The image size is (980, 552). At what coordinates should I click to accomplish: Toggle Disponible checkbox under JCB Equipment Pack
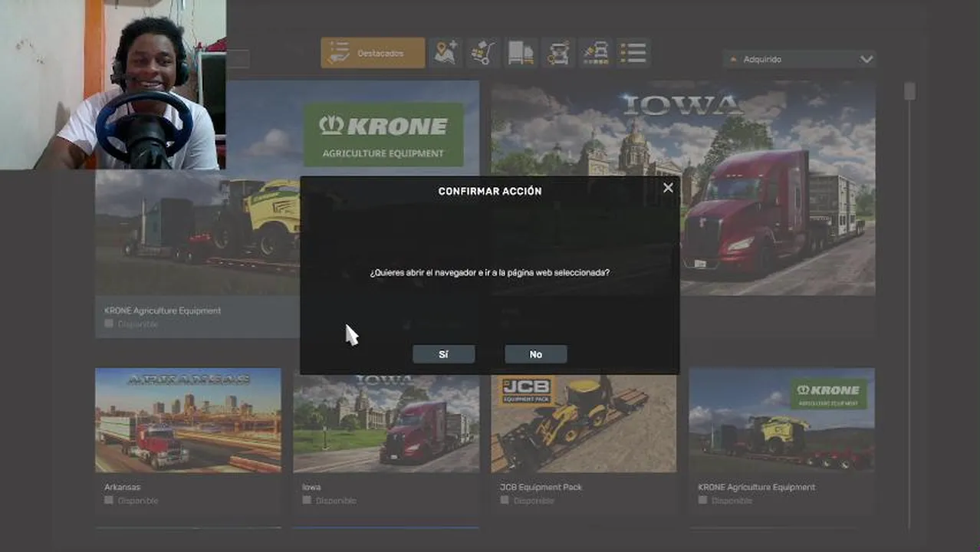point(505,501)
